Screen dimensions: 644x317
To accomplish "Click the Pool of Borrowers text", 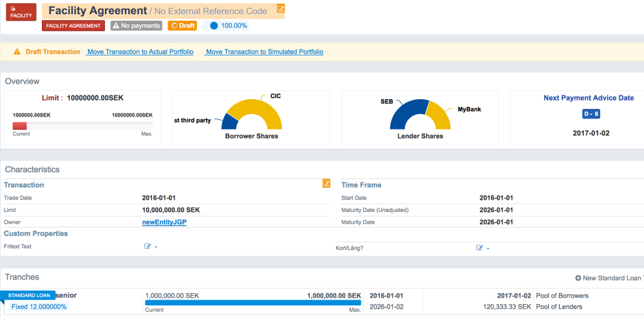I will point(562,296).
